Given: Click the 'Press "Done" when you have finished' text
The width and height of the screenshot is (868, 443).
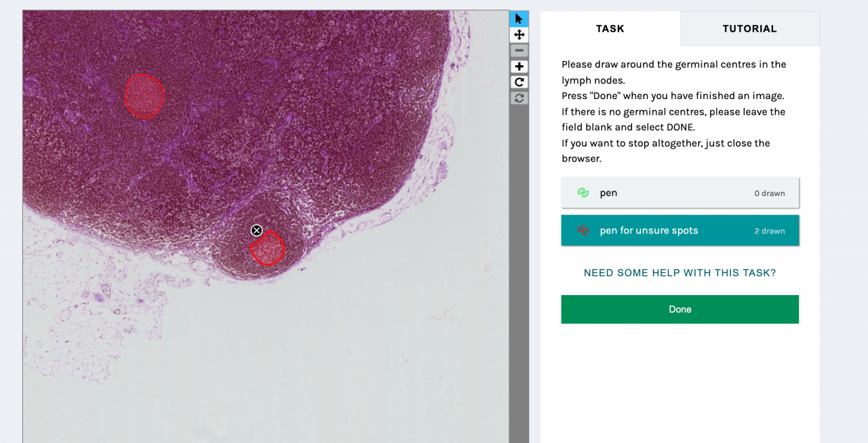Looking at the screenshot, I should pos(673,96).
